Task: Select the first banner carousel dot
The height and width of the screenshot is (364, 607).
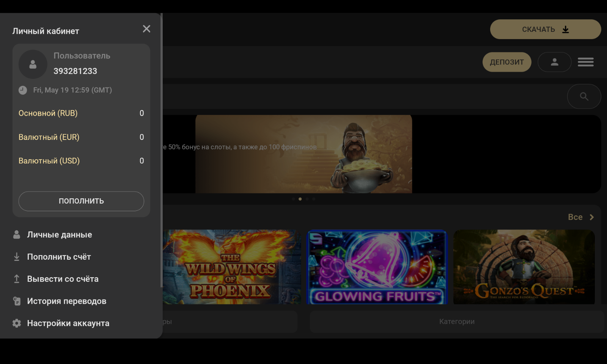Action: [x=293, y=199]
